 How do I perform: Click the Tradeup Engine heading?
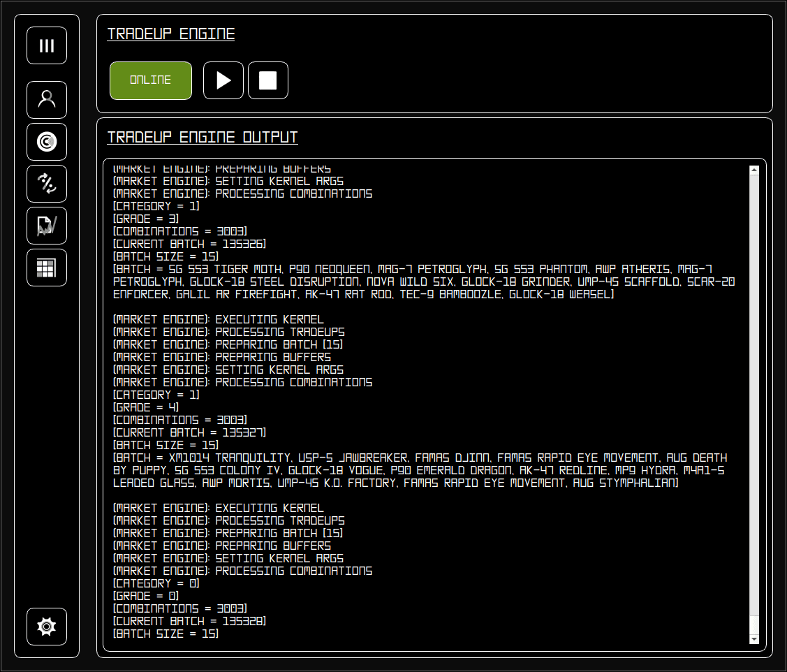[170, 34]
